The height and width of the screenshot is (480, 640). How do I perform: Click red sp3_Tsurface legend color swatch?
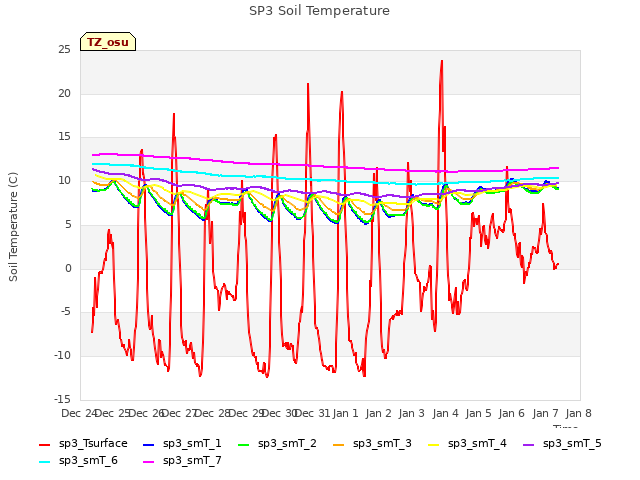pos(44,445)
